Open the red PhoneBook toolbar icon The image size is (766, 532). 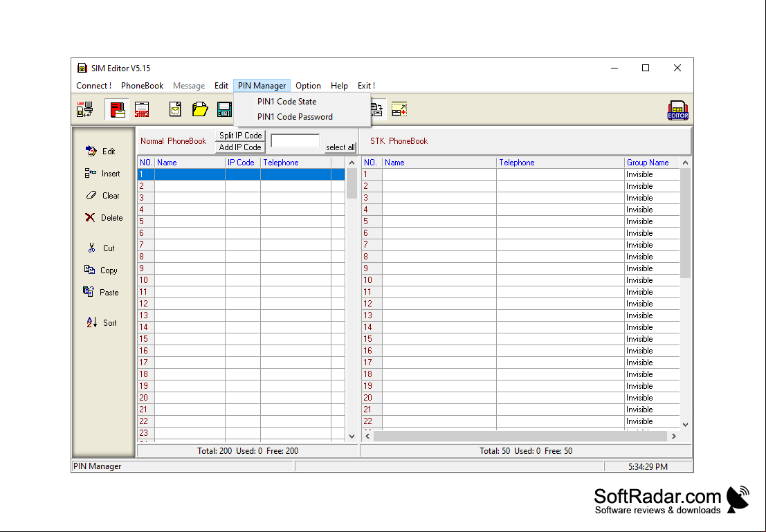pos(117,109)
